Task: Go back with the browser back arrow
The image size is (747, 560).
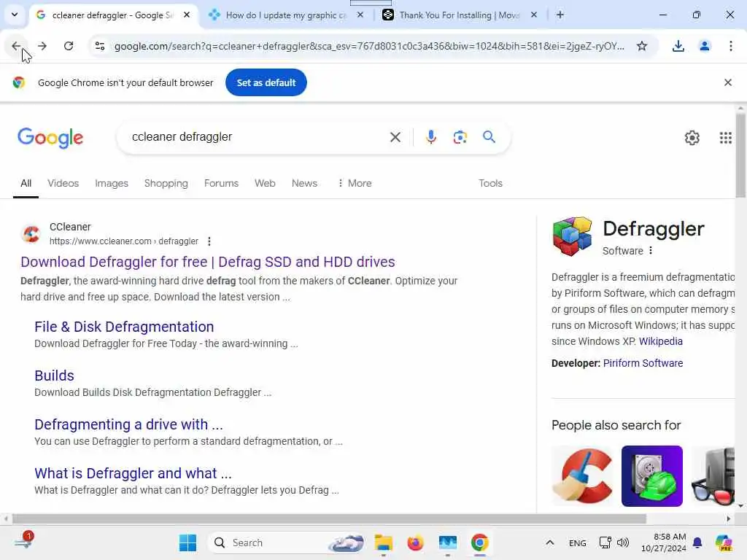Action: point(16,46)
